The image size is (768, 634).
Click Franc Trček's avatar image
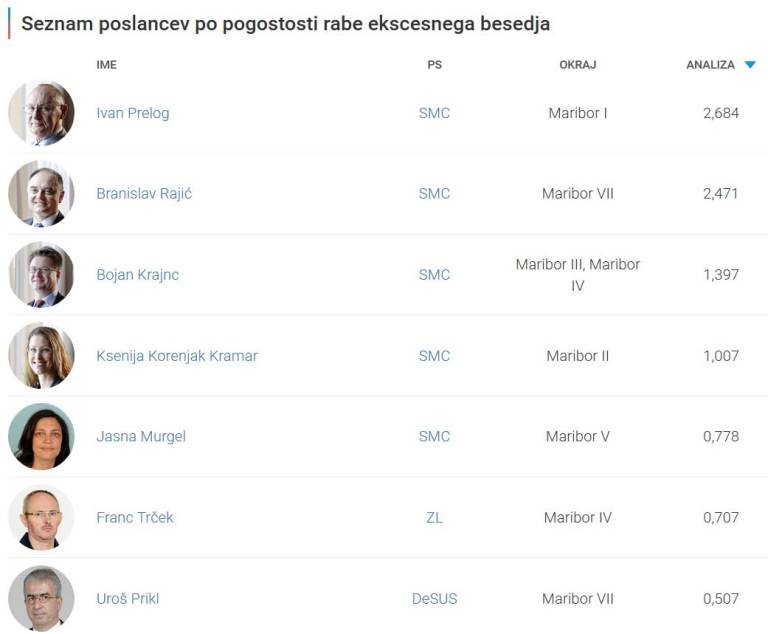41,518
